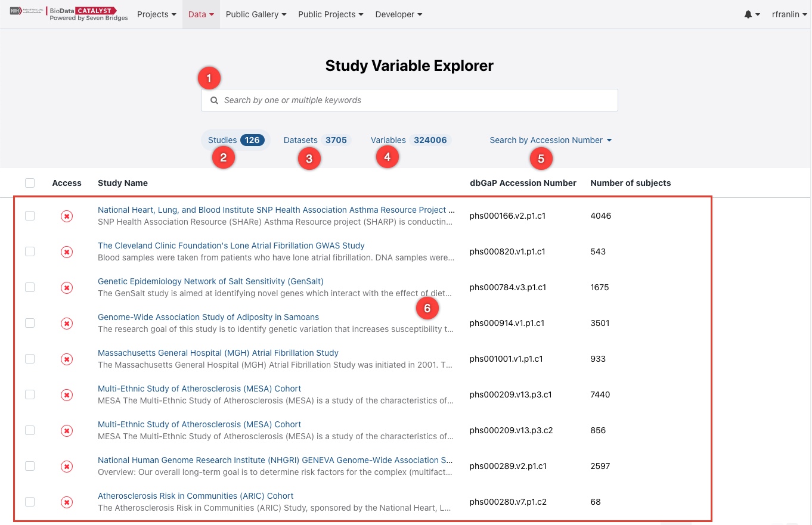Open the notifications bell
Viewport: 812px width, 525px height.
(748, 14)
